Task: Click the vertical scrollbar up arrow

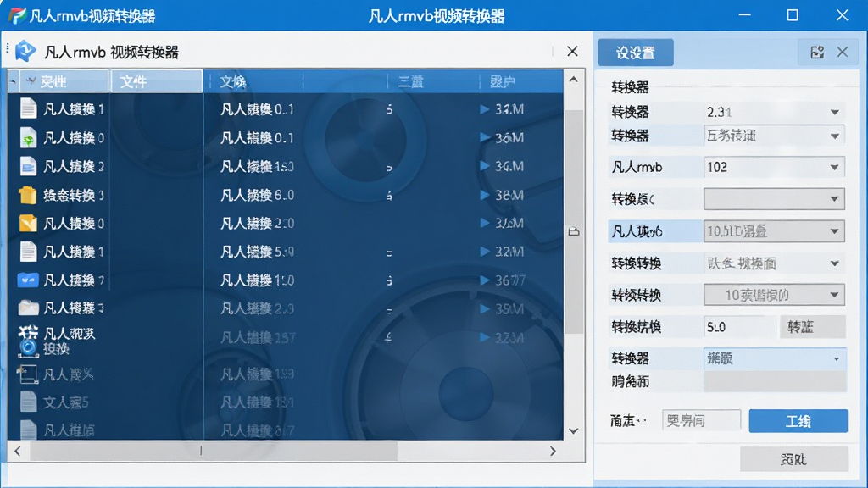Action: 574,80
